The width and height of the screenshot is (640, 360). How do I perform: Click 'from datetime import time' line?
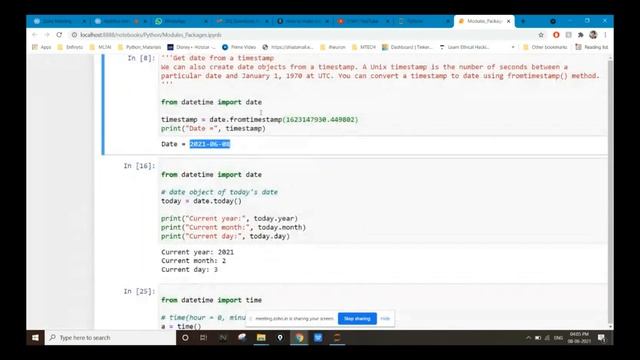pos(211,300)
